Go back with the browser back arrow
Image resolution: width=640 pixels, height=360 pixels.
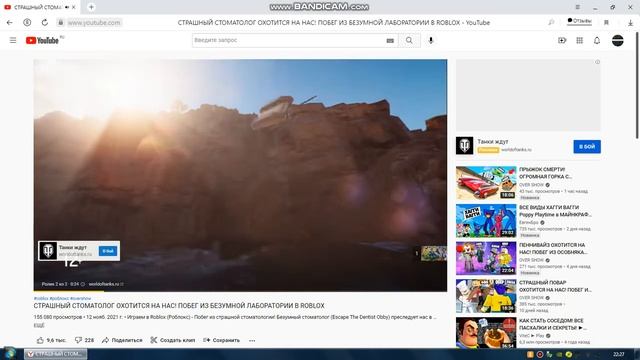coord(10,22)
